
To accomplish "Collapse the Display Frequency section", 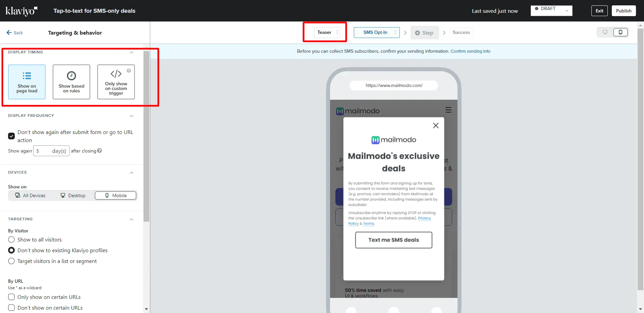I will point(131,116).
